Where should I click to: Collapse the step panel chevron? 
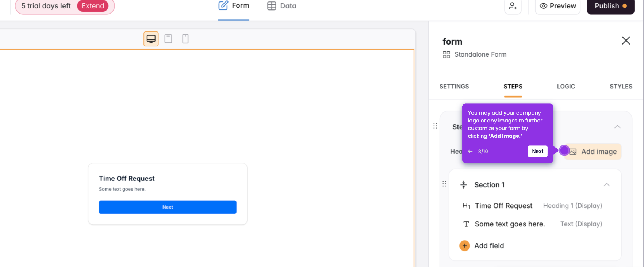coord(617,127)
